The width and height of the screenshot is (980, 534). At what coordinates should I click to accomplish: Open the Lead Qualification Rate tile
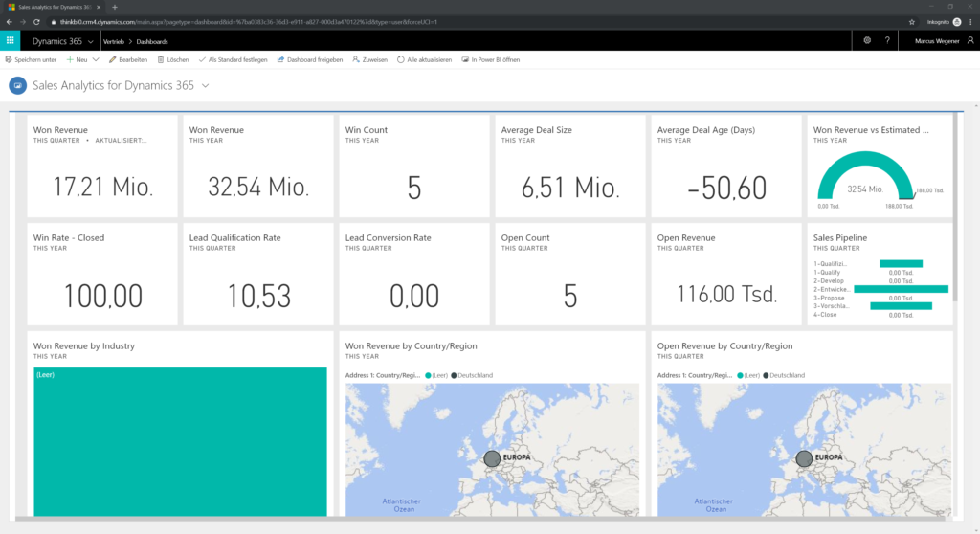click(258, 275)
